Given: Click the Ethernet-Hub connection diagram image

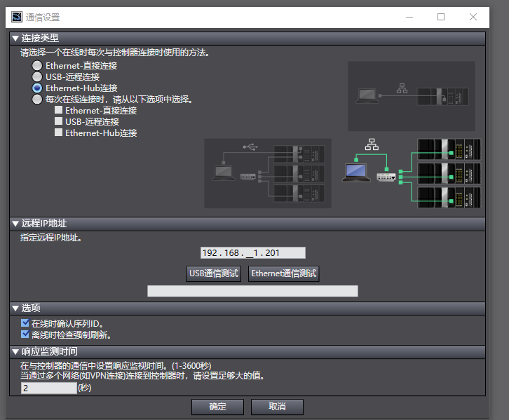Looking at the screenshot, I should 412,172.
